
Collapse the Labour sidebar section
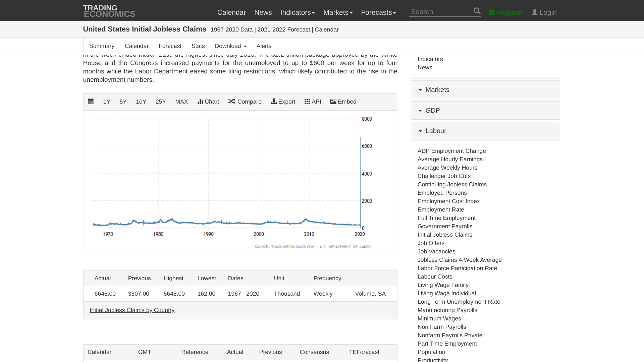[485, 131]
